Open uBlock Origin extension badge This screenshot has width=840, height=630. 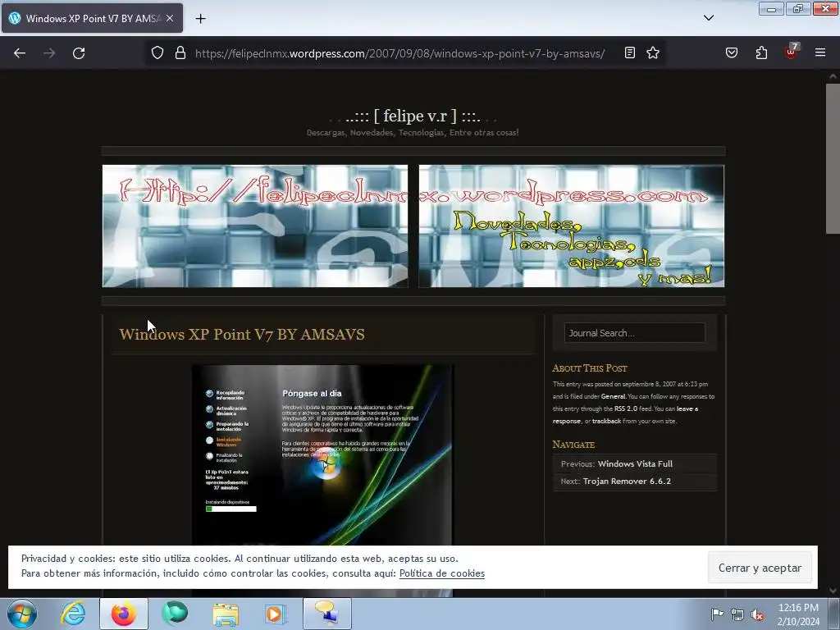pos(792,52)
